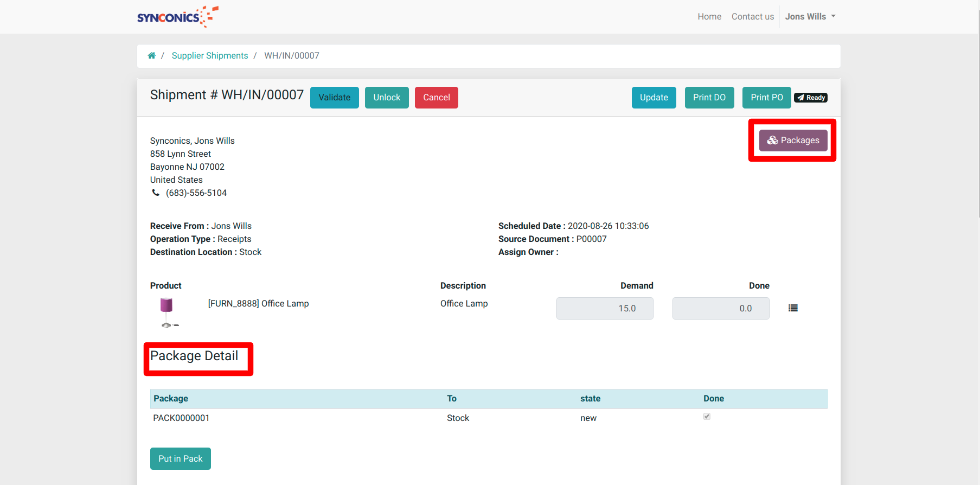Click the home icon in breadcrumb
This screenshot has height=485, width=980.
click(x=152, y=55)
